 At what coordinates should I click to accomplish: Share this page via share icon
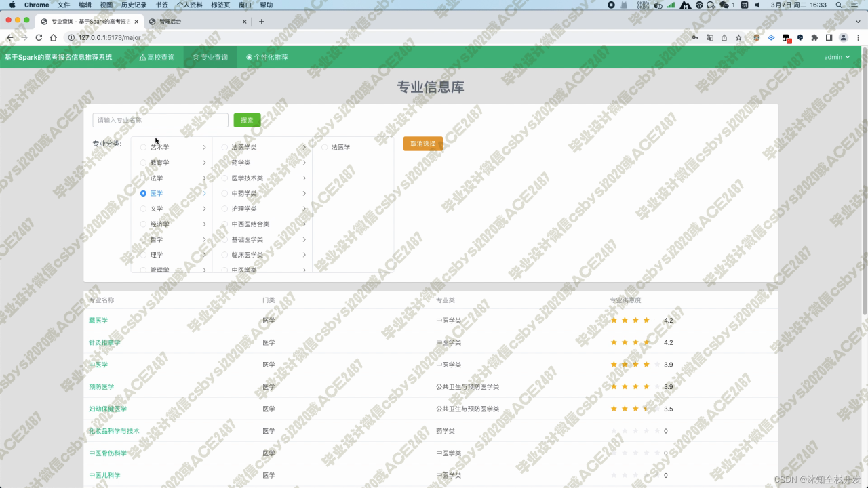(724, 38)
